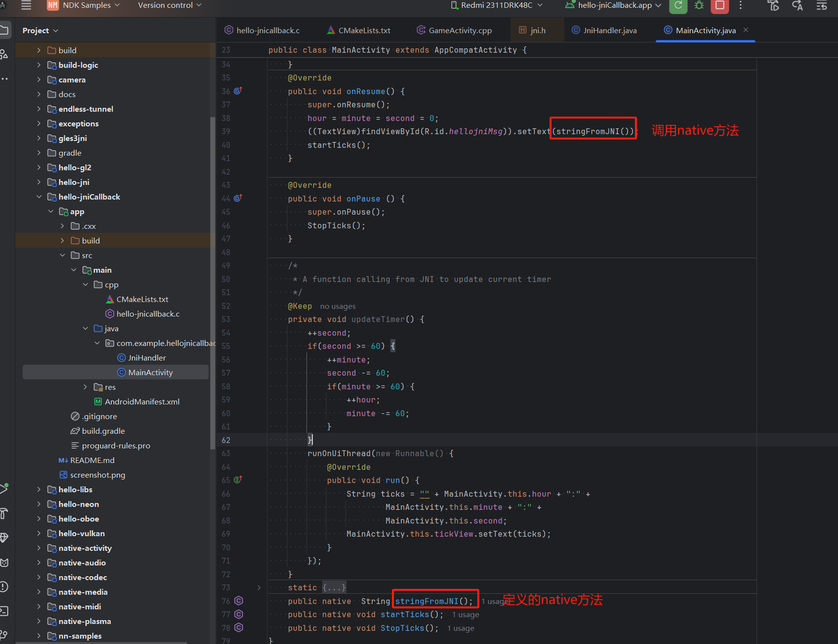Open AndroidManifest.xml in the project tree

142,402
